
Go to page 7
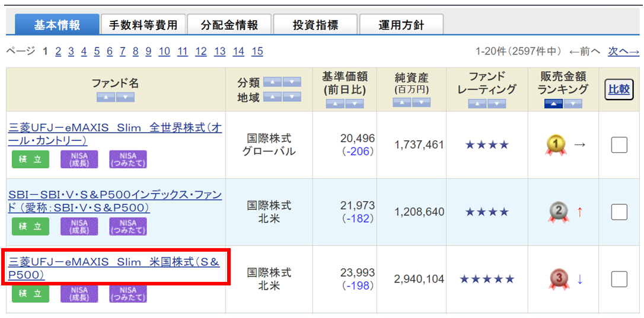pyautogui.click(x=122, y=52)
